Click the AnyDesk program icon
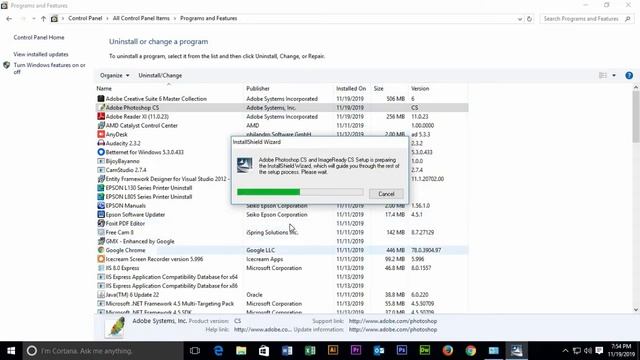The height and width of the screenshot is (360, 640). (x=101, y=134)
